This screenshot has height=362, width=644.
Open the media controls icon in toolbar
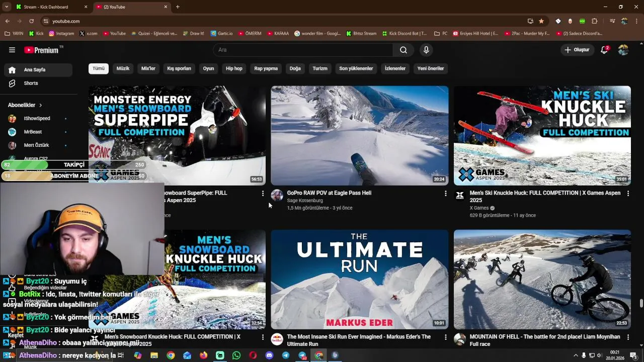coord(612,21)
